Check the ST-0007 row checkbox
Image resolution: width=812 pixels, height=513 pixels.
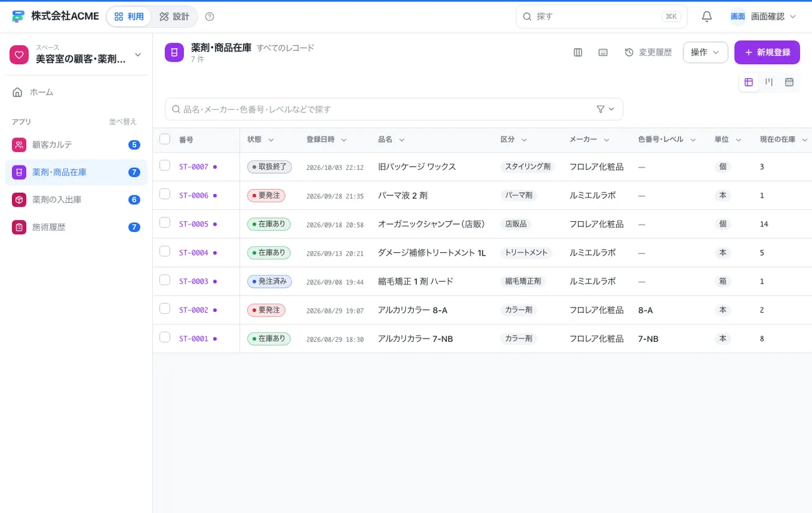(165, 166)
